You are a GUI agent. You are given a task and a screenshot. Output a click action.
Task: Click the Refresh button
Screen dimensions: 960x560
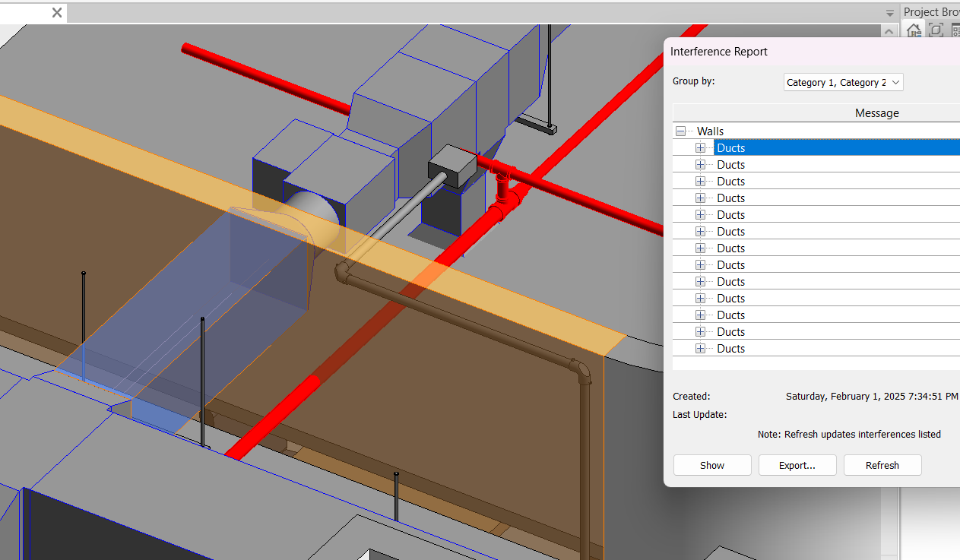tap(882, 465)
